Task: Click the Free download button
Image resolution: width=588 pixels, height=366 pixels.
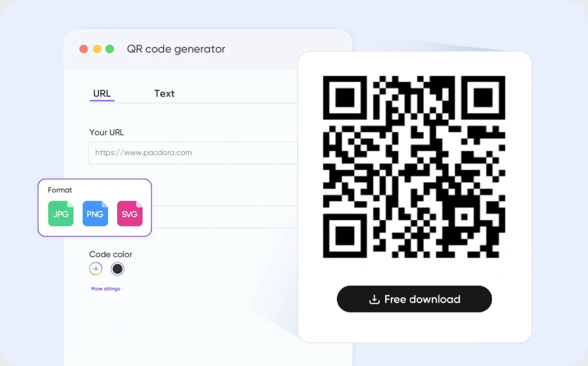Action: [414, 299]
